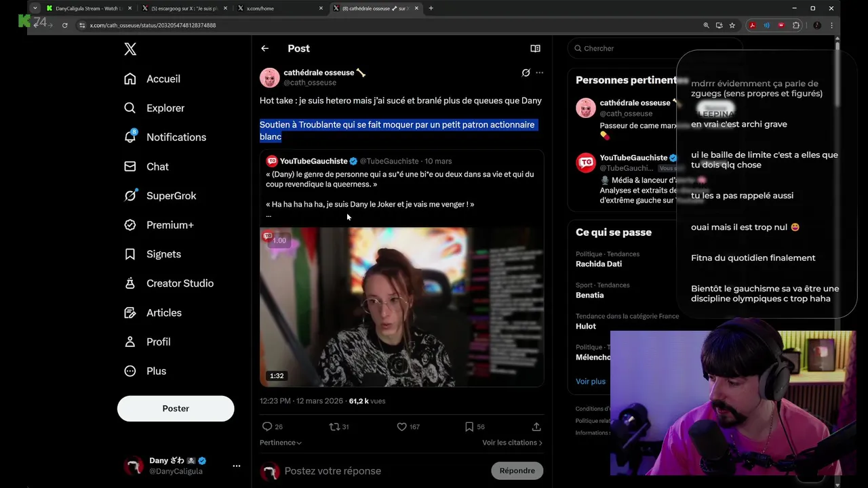Open Creator Studio
The height and width of the screenshot is (488, 868).
170,283
